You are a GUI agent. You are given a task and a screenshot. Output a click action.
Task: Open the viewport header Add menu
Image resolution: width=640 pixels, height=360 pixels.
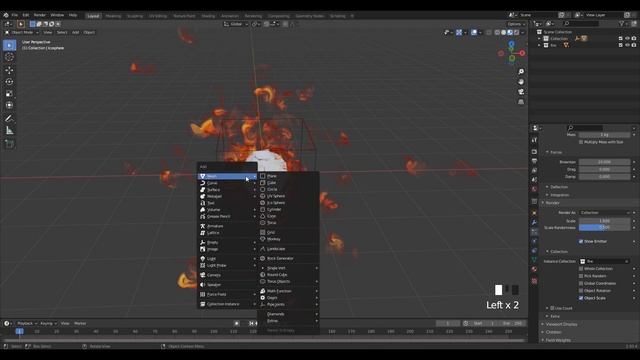(x=76, y=32)
